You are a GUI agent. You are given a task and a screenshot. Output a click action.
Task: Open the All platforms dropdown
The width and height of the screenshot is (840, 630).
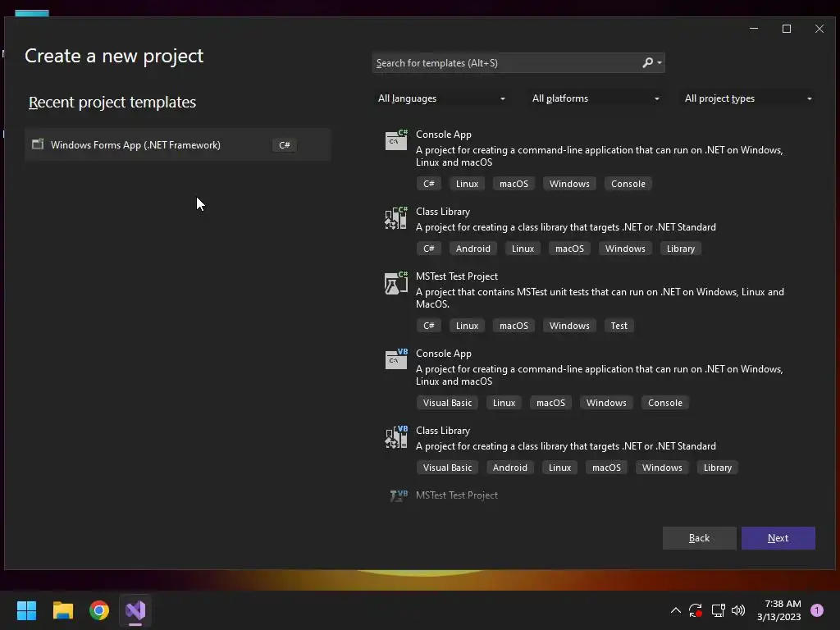point(596,98)
